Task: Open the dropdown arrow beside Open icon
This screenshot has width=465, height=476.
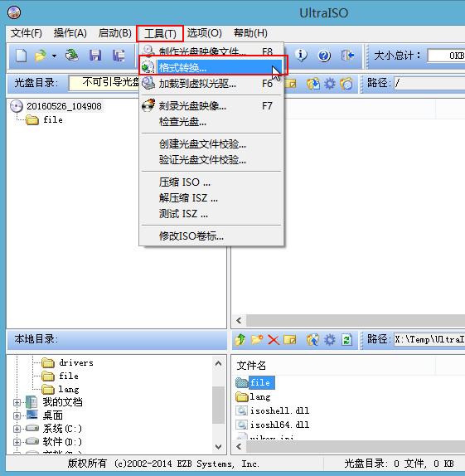Action: click(54, 56)
